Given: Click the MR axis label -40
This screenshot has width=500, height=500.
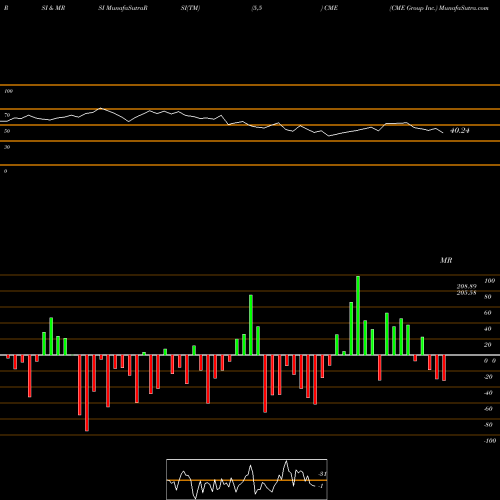Looking at the screenshot, I should (488, 393).
